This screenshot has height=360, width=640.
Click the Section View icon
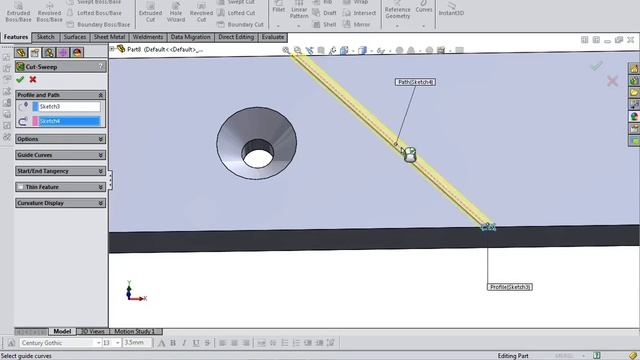(x=321, y=50)
